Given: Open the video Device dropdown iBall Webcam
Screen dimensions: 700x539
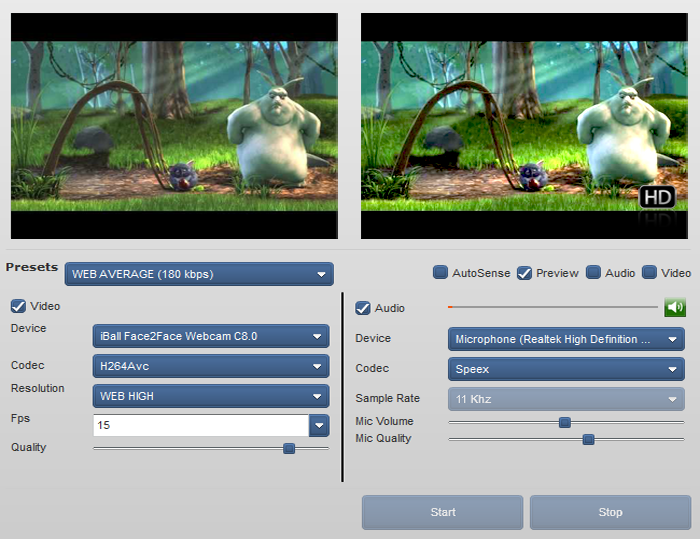Looking at the screenshot, I should click(x=211, y=336).
